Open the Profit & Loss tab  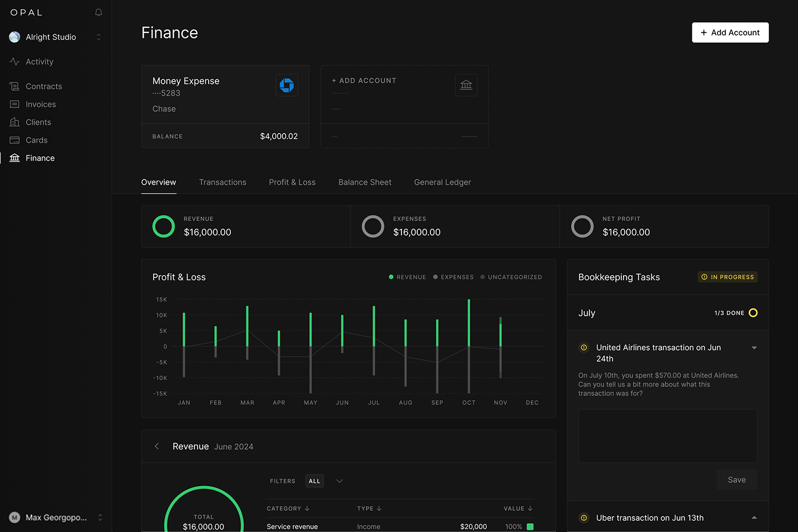pyautogui.click(x=292, y=182)
